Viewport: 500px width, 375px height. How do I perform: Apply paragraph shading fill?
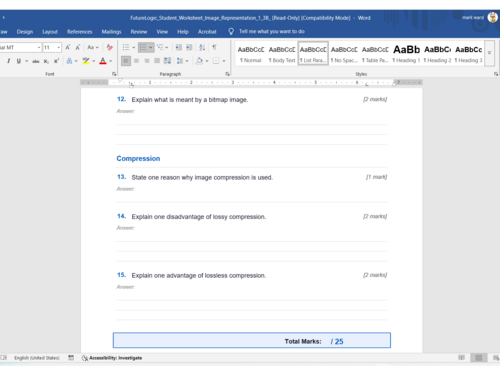click(x=199, y=61)
